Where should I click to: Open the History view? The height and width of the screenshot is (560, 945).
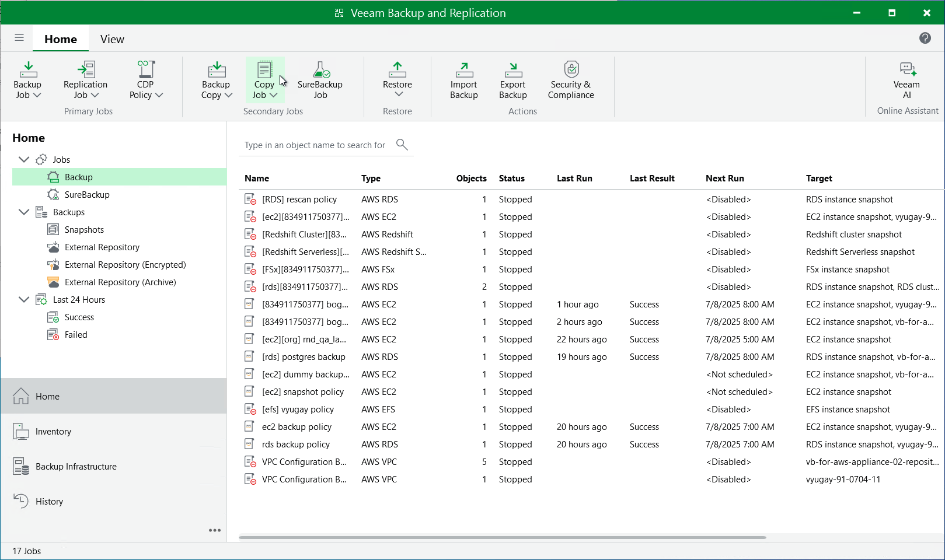tap(49, 501)
